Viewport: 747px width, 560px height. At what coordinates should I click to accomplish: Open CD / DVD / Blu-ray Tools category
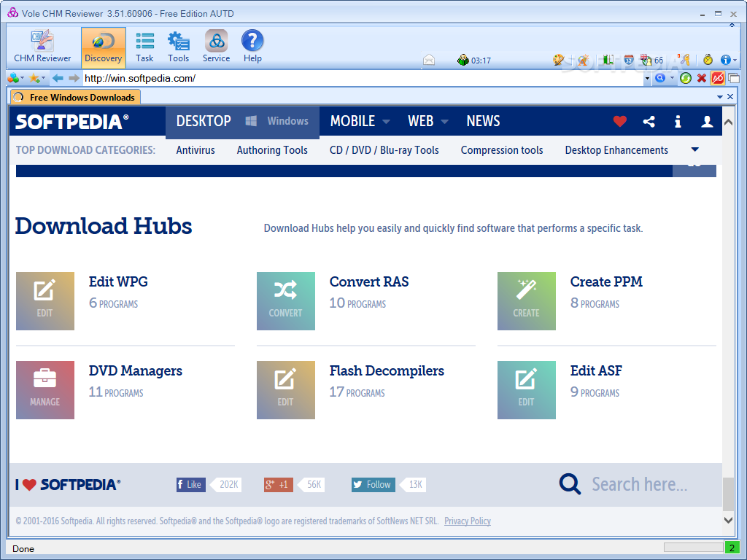click(384, 150)
